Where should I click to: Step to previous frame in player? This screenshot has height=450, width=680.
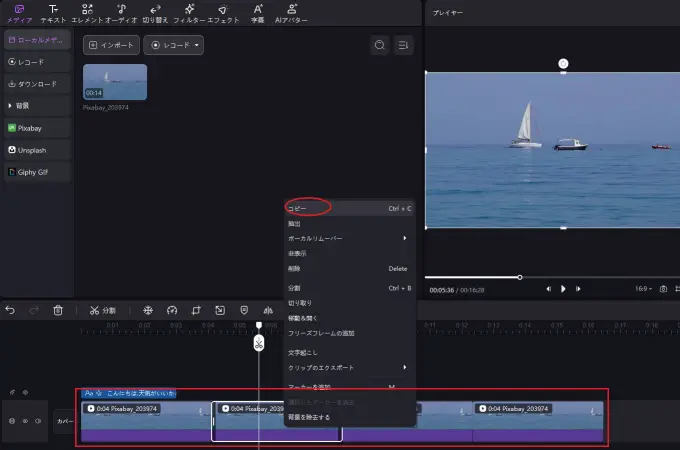[548, 289]
